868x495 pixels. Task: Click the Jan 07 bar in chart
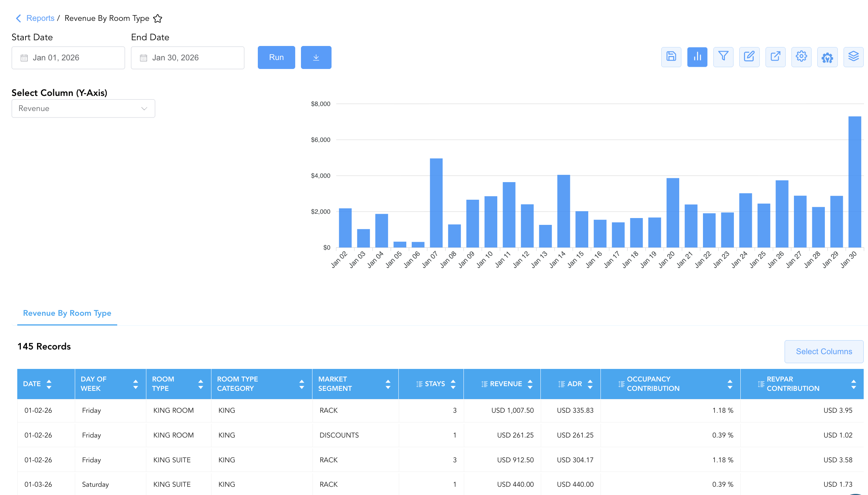(436, 203)
